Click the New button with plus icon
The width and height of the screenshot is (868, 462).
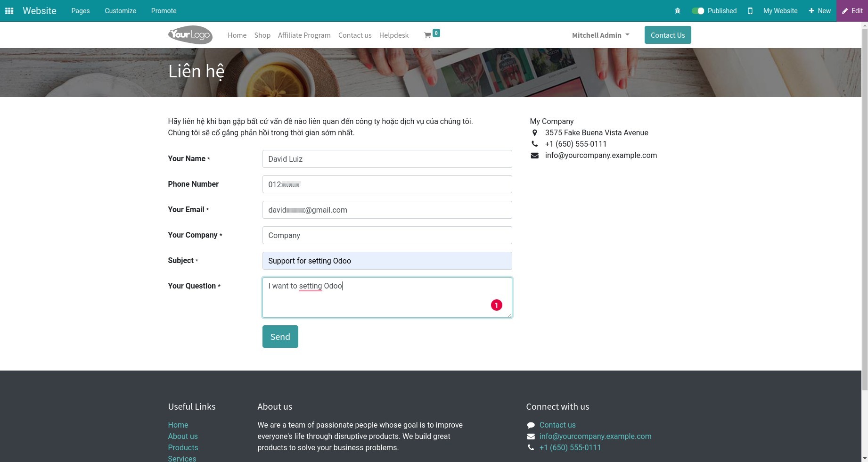tap(819, 10)
